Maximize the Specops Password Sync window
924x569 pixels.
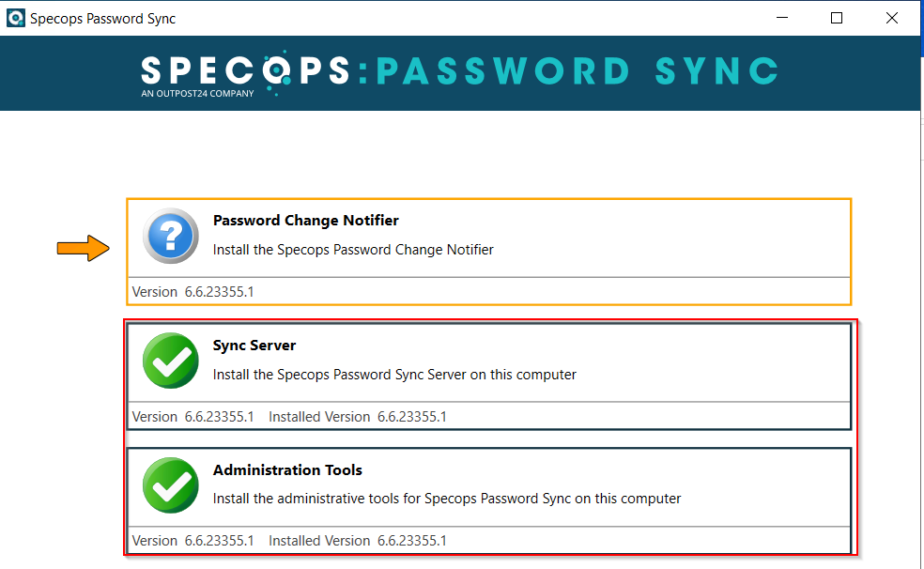836,18
